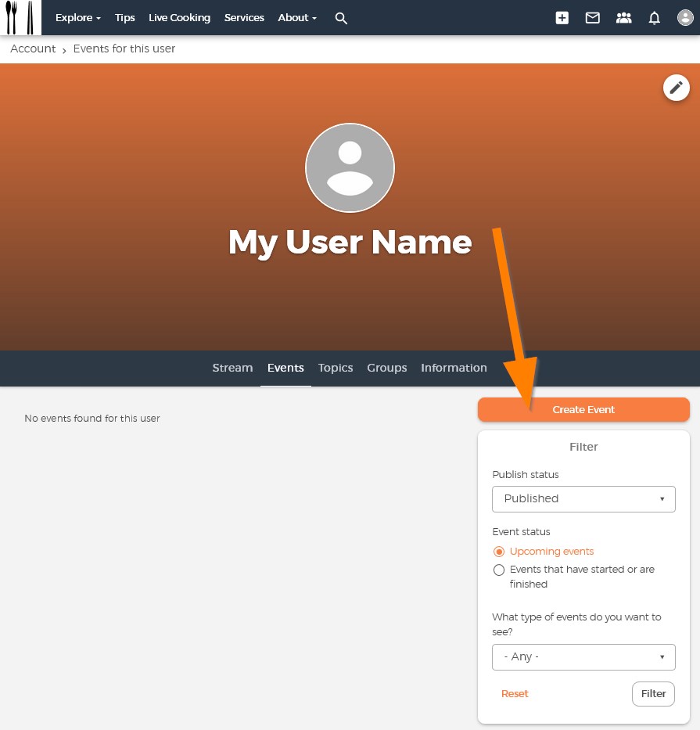The image size is (700, 730).
Task: Click the pencil edit profile icon
Action: 676,88
